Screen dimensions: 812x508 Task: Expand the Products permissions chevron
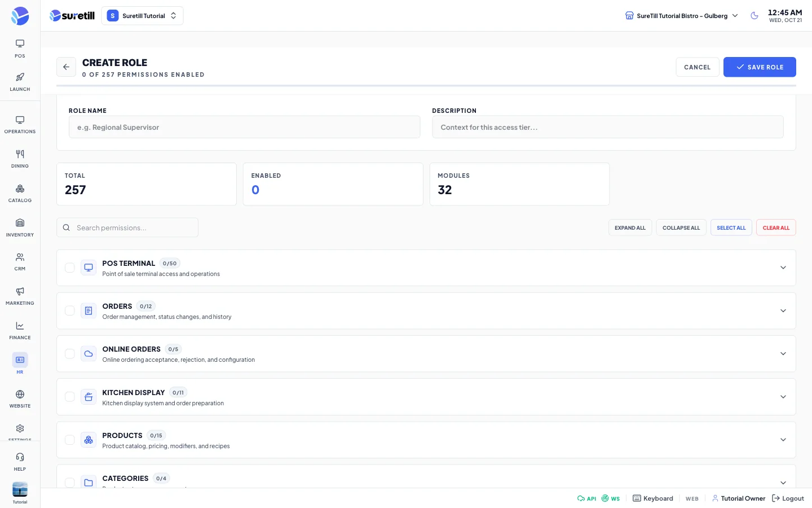click(x=783, y=440)
